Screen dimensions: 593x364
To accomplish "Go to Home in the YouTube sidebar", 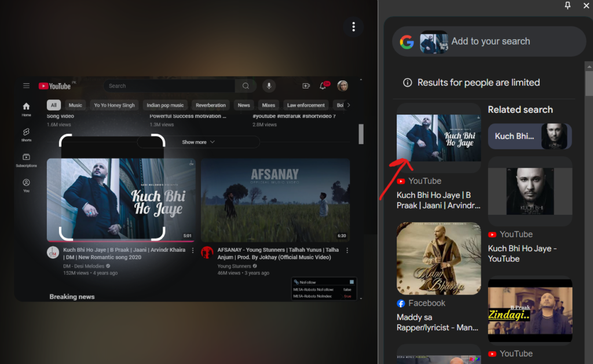I will [x=26, y=109].
